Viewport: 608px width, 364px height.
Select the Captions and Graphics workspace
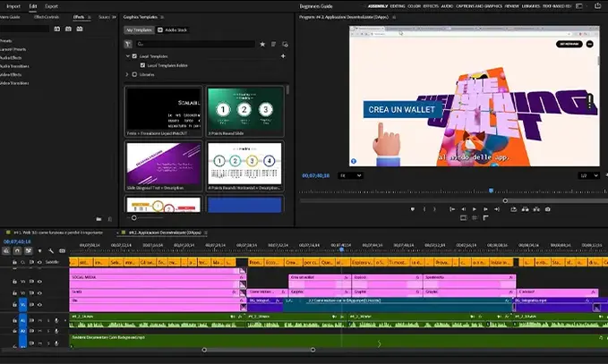(479, 6)
